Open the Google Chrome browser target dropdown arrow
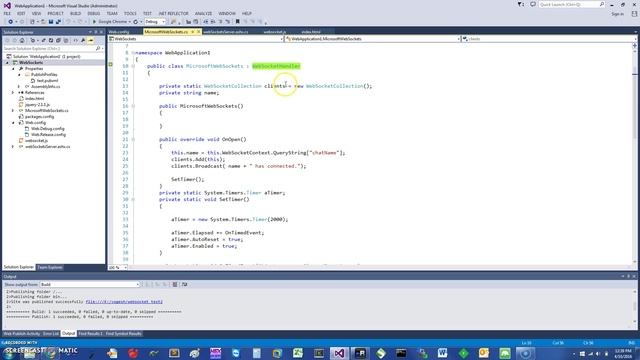The image size is (640, 360). pyautogui.click(x=130, y=22)
